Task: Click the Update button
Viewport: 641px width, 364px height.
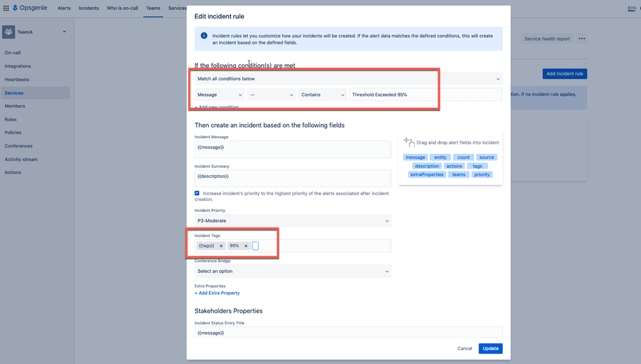Action: pyautogui.click(x=491, y=349)
